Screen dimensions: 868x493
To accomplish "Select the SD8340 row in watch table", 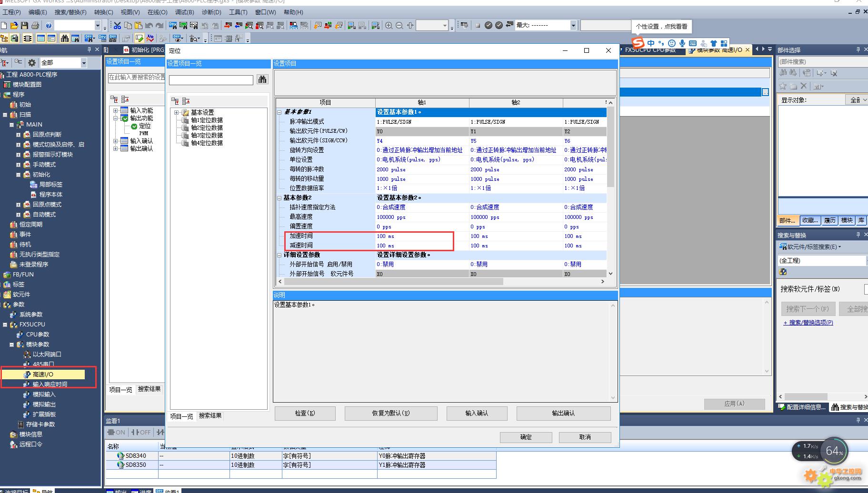I will (x=300, y=456).
